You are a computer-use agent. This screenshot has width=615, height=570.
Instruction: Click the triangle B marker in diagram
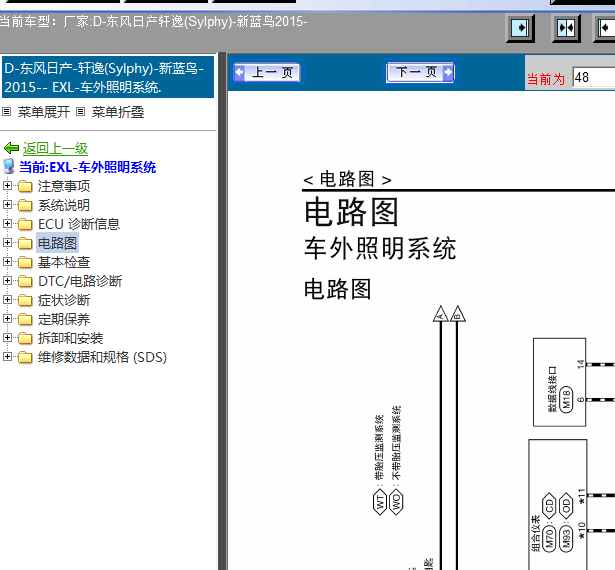click(x=457, y=314)
